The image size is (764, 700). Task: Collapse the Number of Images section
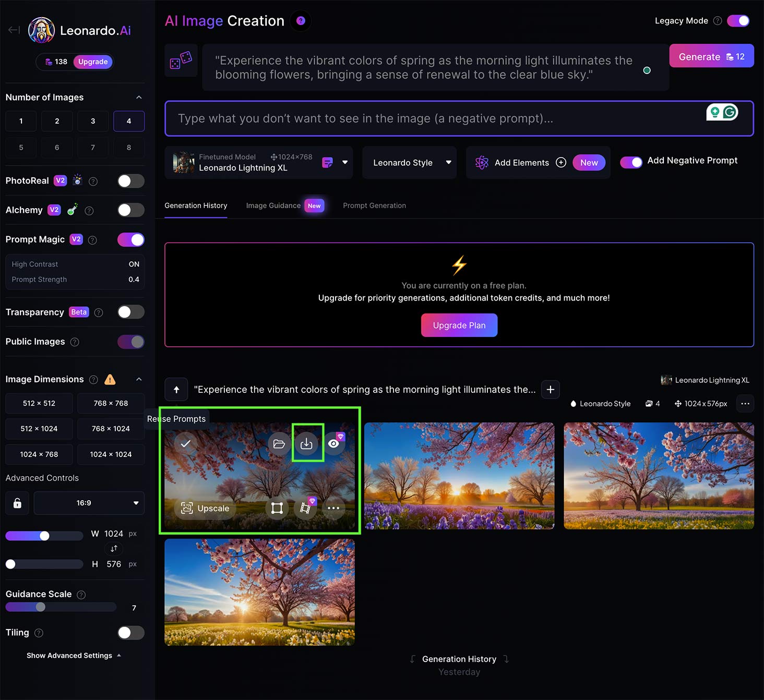(x=139, y=98)
